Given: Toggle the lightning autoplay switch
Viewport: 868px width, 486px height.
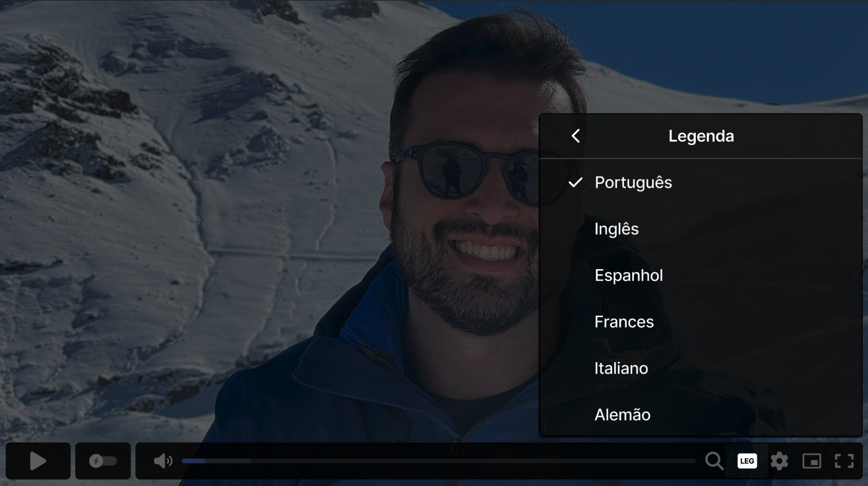Looking at the screenshot, I should (x=103, y=461).
